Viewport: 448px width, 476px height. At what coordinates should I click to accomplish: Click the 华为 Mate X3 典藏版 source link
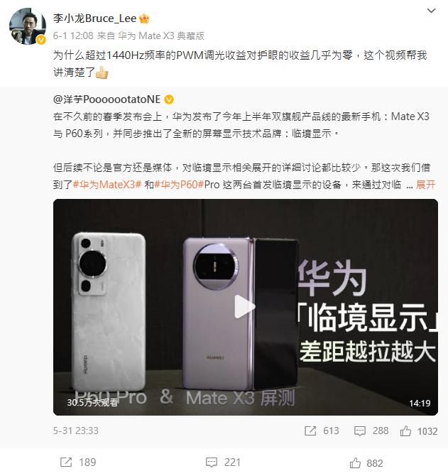click(x=161, y=36)
